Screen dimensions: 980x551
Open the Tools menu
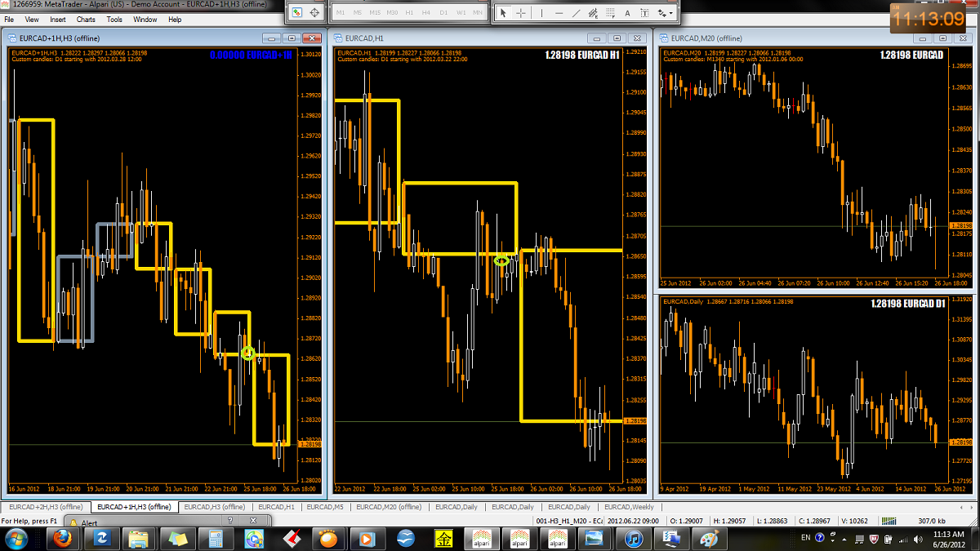click(x=114, y=19)
